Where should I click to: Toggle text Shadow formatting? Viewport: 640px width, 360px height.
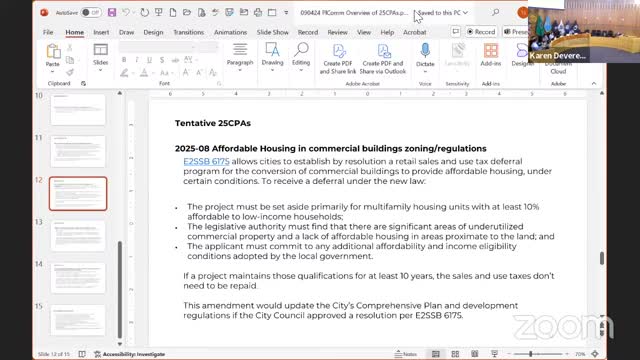pos(162,60)
